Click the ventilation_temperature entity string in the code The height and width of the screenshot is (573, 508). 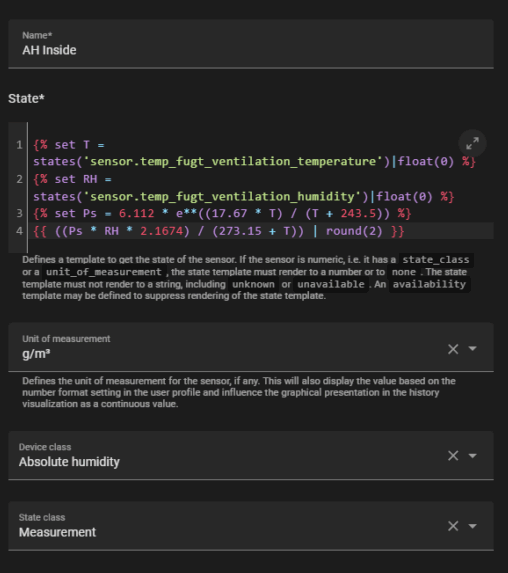pyautogui.click(x=233, y=162)
